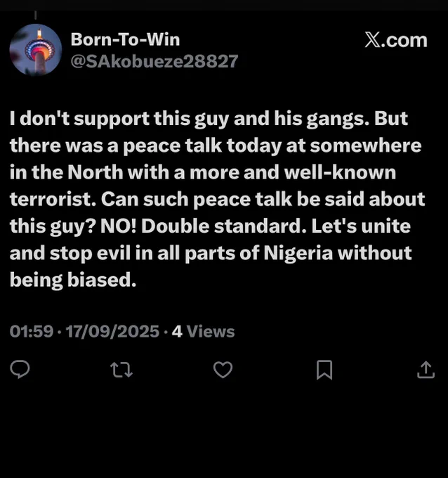448x478 pixels.
Task: Open the @SAkobueze28827 handle
Action: 154,61
